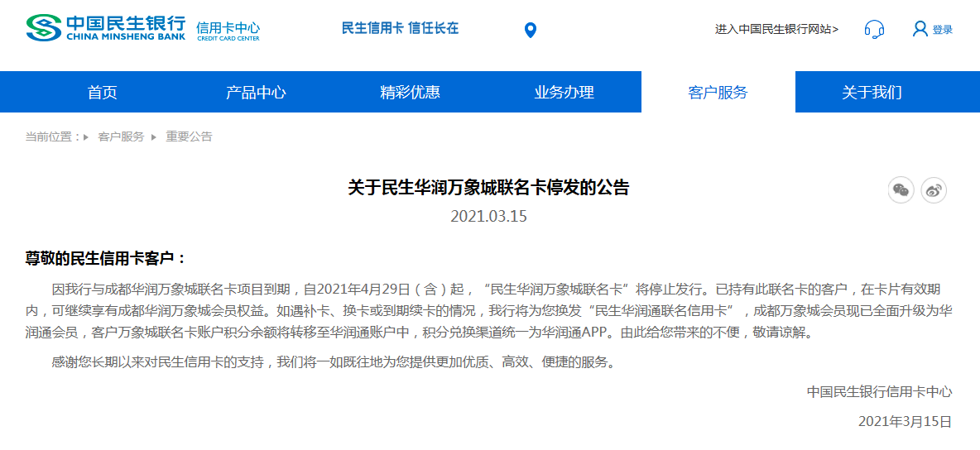This screenshot has width=980, height=450.
Task: Click the 登录 link
Action: click(943, 30)
